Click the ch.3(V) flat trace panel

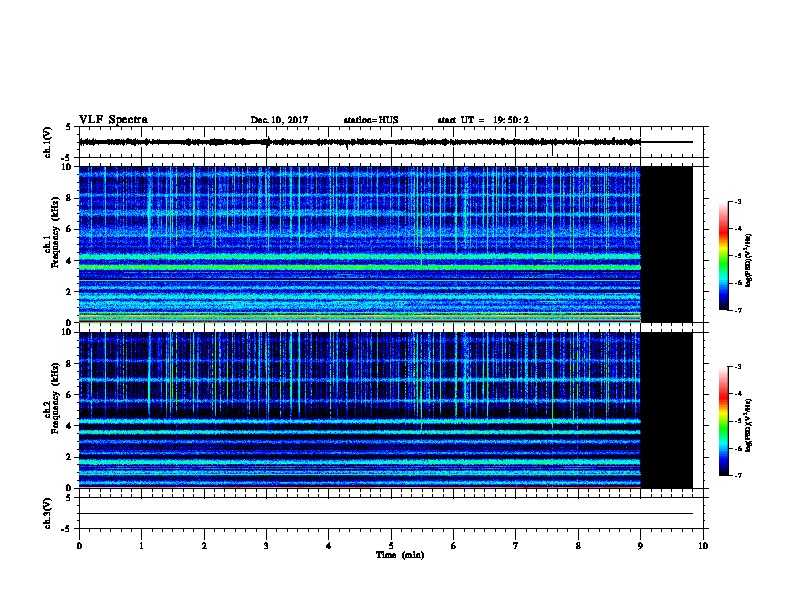click(391, 513)
